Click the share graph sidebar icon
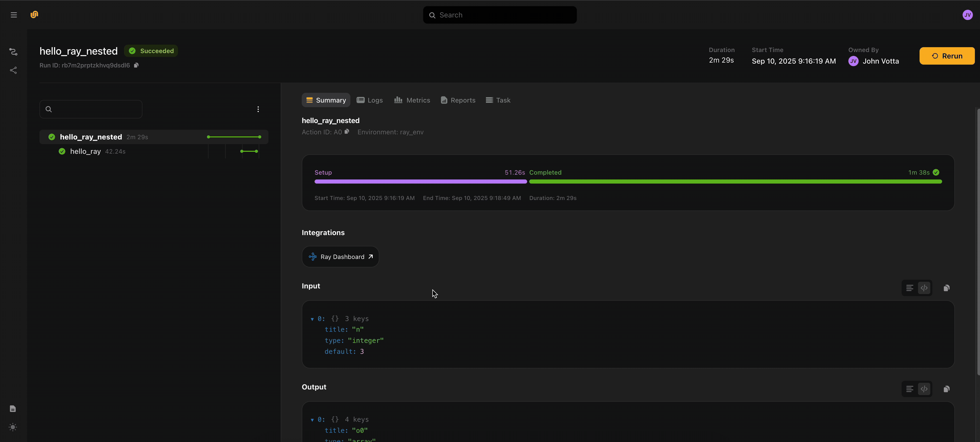This screenshot has height=442, width=980. pos(13,71)
